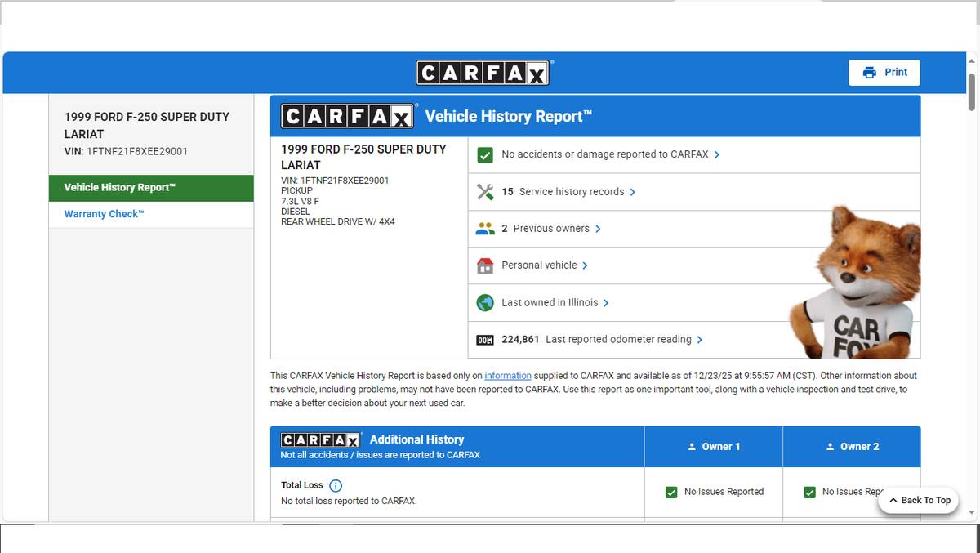Open the Warranty Check sidebar item

point(104,214)
